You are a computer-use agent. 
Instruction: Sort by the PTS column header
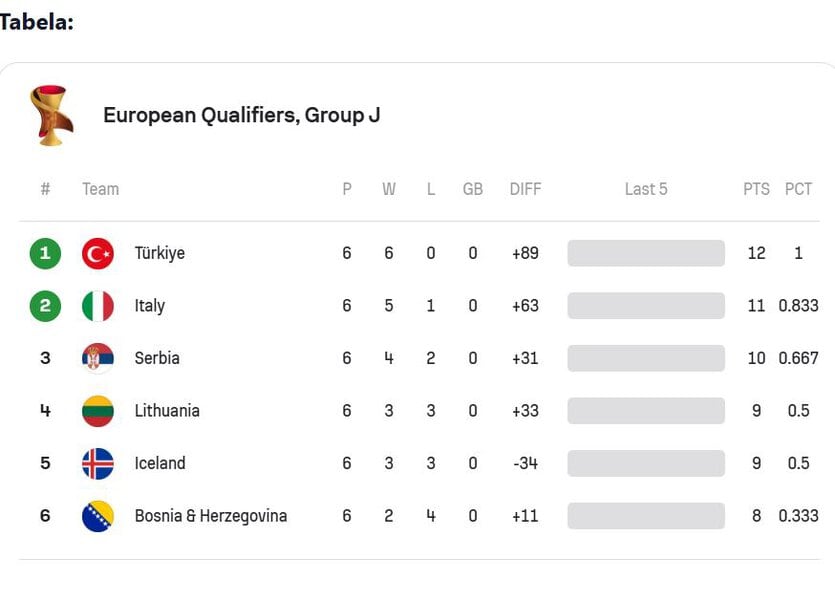tap(756, 189)
